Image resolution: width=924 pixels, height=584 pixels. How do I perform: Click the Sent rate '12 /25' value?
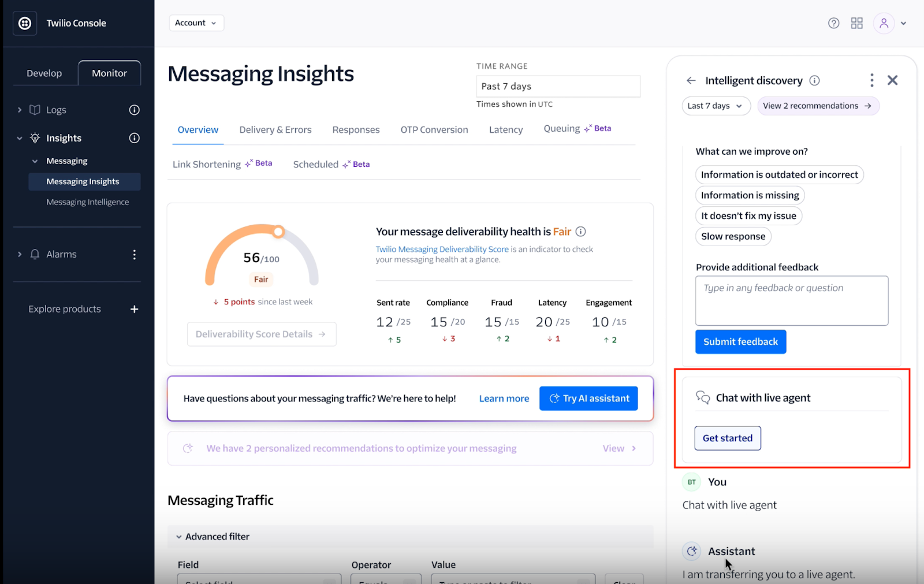(x=393, y=322)
